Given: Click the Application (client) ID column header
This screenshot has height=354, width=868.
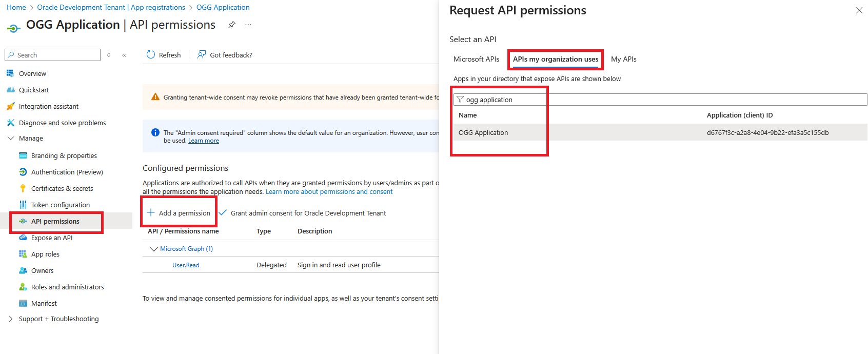Looking at the screenshot, I should 740,115.
